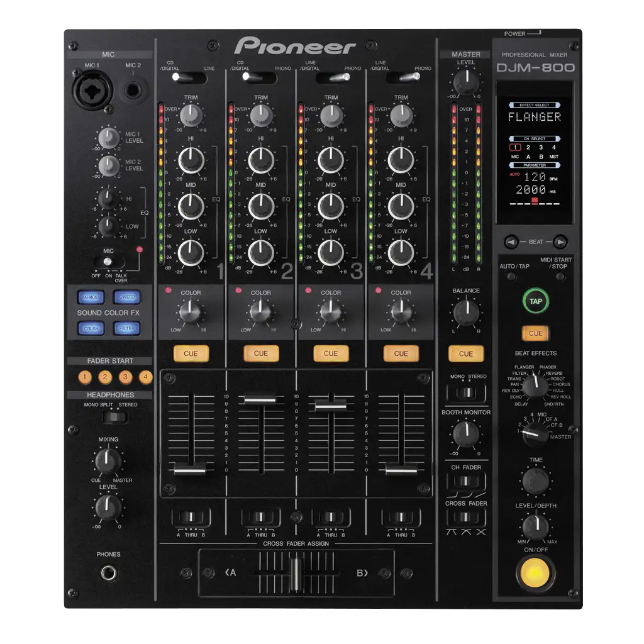Click the master CUE button under Balance
This screenshot has width=644, height=644.
[466, 353]
